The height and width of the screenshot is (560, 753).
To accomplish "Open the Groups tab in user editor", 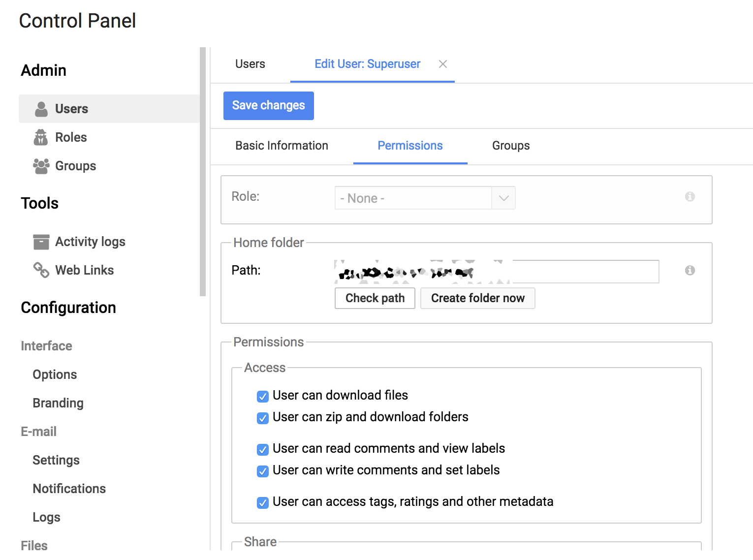I will 511,146.
